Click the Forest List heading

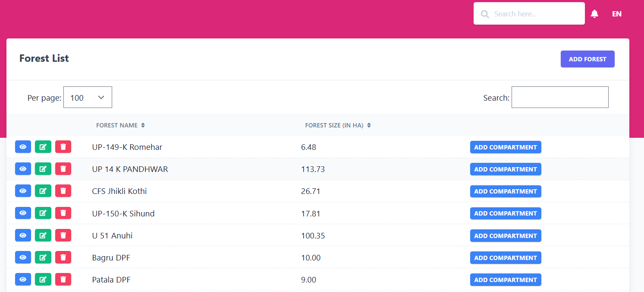pos(44,58)
